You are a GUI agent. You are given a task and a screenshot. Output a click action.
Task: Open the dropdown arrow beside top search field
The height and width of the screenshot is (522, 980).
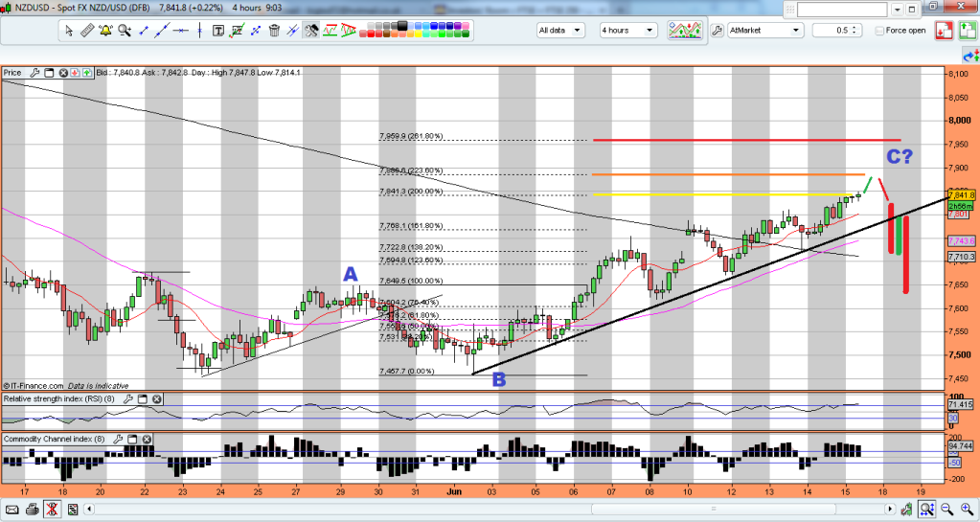[x=899, y=10]
